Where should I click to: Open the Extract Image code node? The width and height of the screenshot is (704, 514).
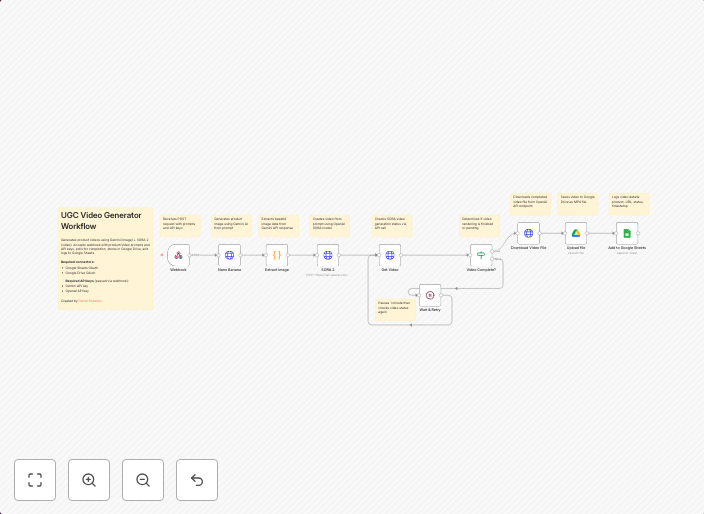pos(277,255)
